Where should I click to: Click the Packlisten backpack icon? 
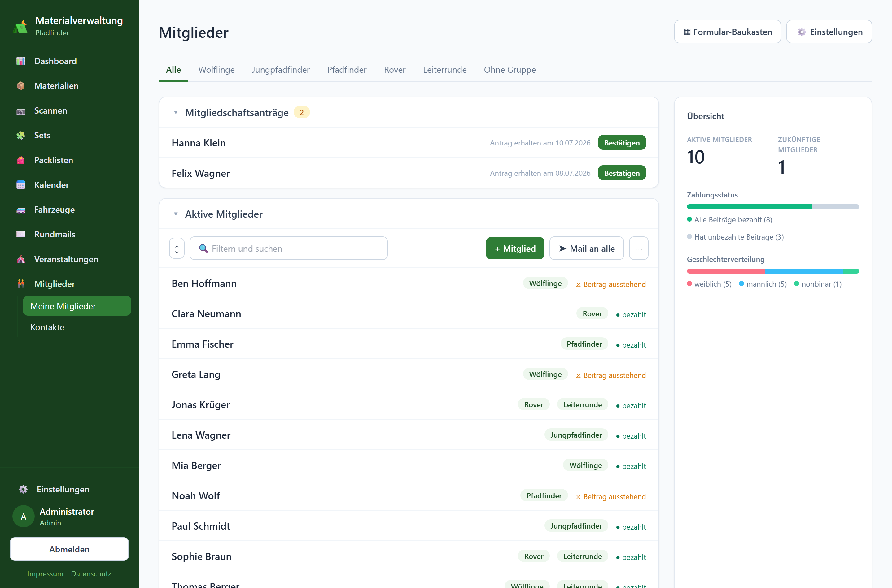(x=21, y=160)
